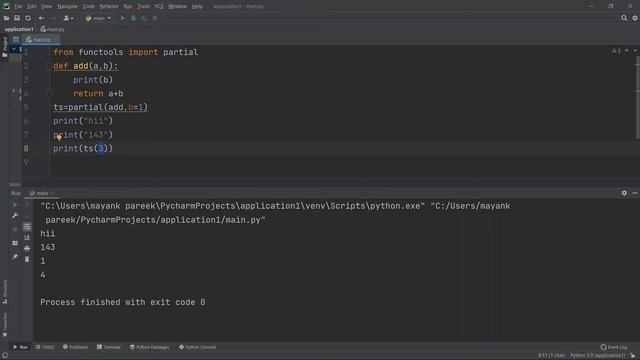
Task: Open the File menu
Action: pyautogui.click(x=18, y=6)
